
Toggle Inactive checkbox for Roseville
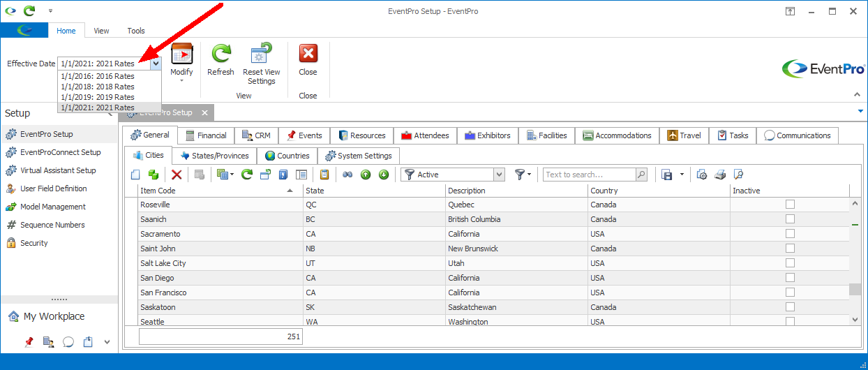click(790, 205)
